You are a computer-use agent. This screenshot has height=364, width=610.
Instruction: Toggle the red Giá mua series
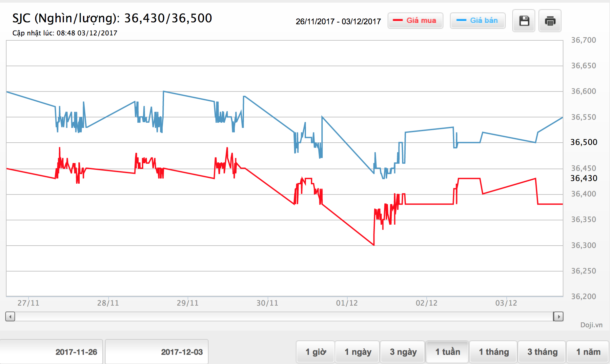[x=415, y=21]
